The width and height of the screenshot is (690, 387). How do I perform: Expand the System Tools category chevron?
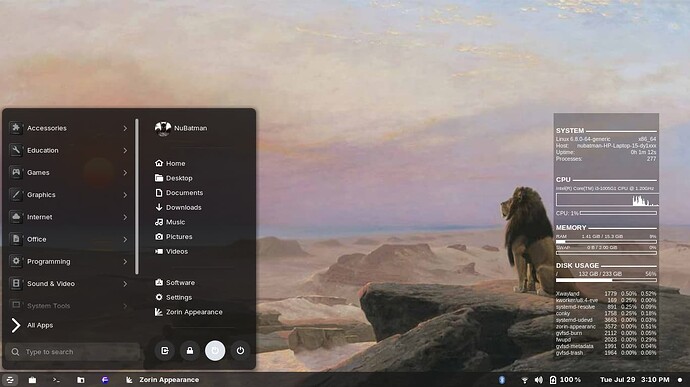click(x=125, y=306)
